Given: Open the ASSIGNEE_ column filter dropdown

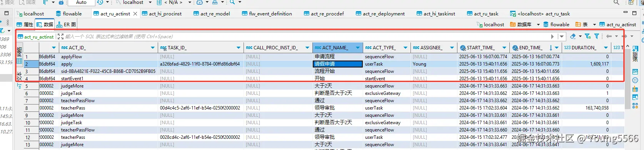Looking at the screenshot, I should pyautogui.click(x=452, y=48).
